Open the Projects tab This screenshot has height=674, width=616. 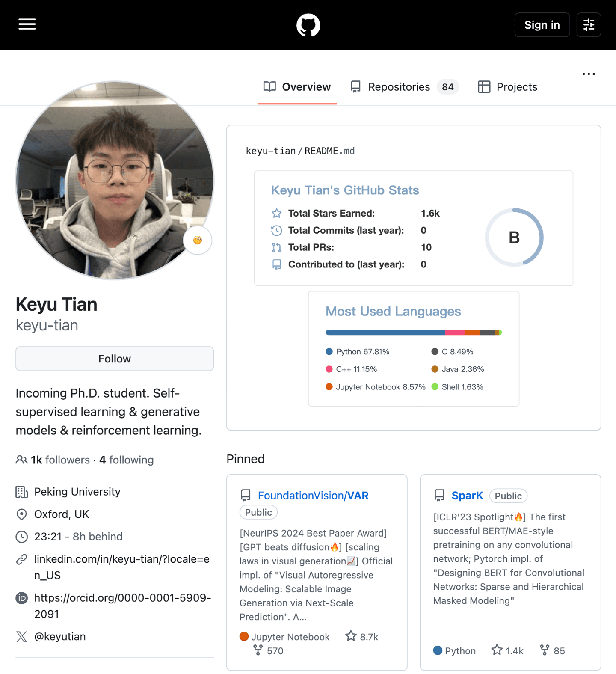[507, 87]
